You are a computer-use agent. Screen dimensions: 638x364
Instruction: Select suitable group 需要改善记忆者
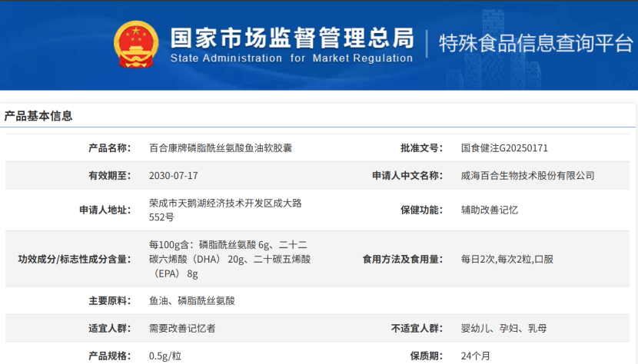coord(182,328)
